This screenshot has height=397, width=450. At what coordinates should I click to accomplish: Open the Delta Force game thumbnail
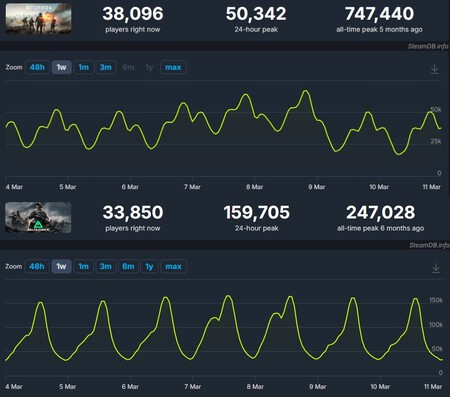(38, 217)
